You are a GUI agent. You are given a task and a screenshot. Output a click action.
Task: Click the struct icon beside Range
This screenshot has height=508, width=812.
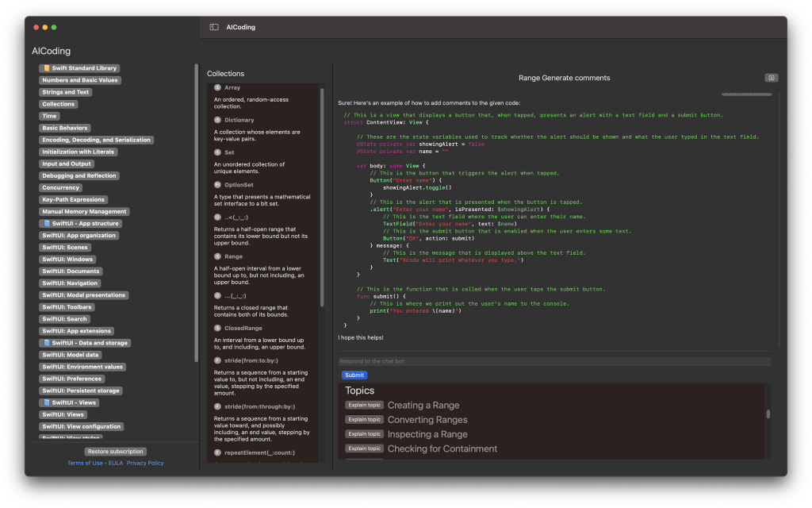217,256
